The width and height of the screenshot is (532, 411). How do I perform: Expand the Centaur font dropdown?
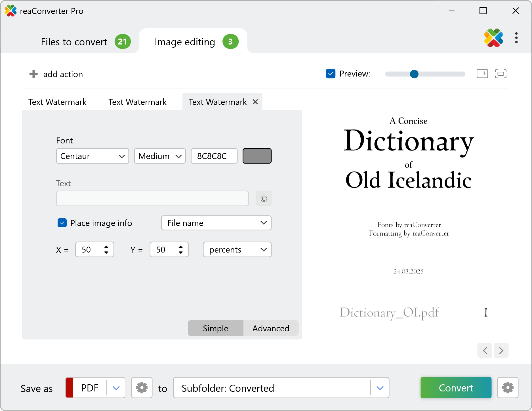(x=92, y=156)
